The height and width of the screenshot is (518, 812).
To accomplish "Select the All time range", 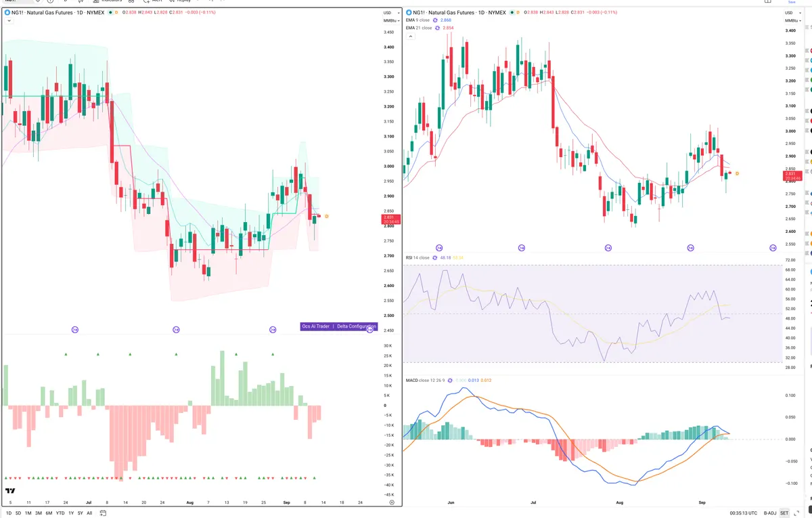I will 89,513.
